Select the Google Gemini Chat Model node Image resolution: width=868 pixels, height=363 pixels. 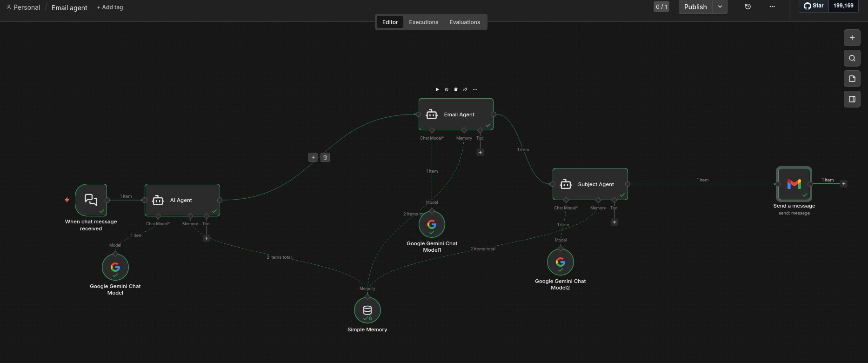(115, 267)
